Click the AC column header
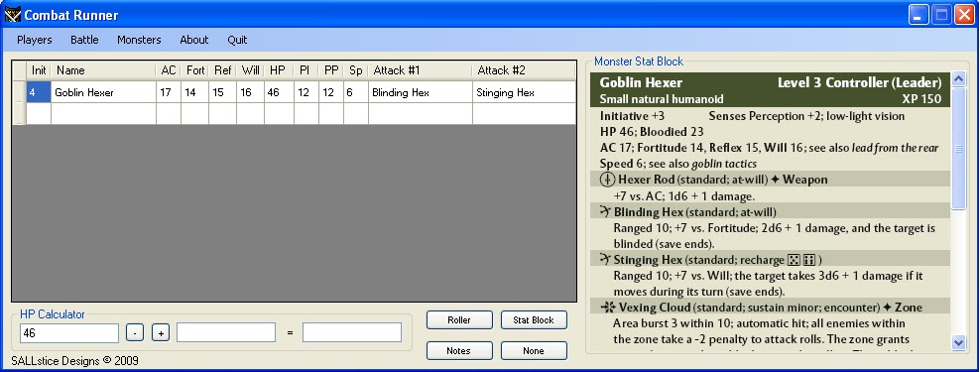The width and height of the screenshot is (980, 372). point(168,70)
